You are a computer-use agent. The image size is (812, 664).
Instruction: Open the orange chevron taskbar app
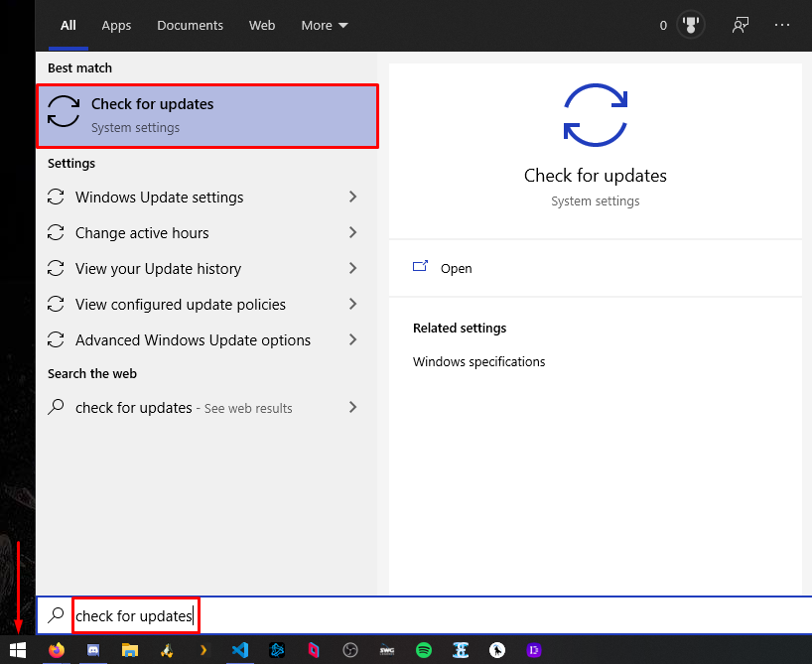[x=203, y=649]
